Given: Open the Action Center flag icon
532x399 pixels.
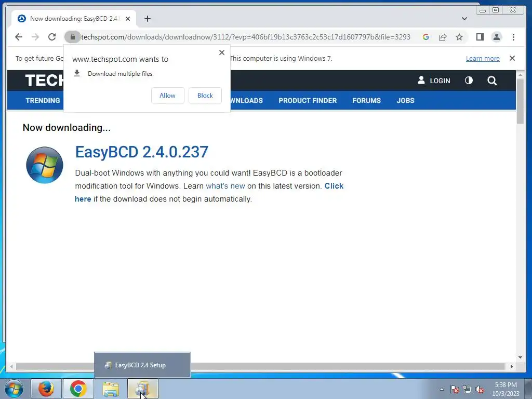Looking at the screenshot, I should click(455, 389).
